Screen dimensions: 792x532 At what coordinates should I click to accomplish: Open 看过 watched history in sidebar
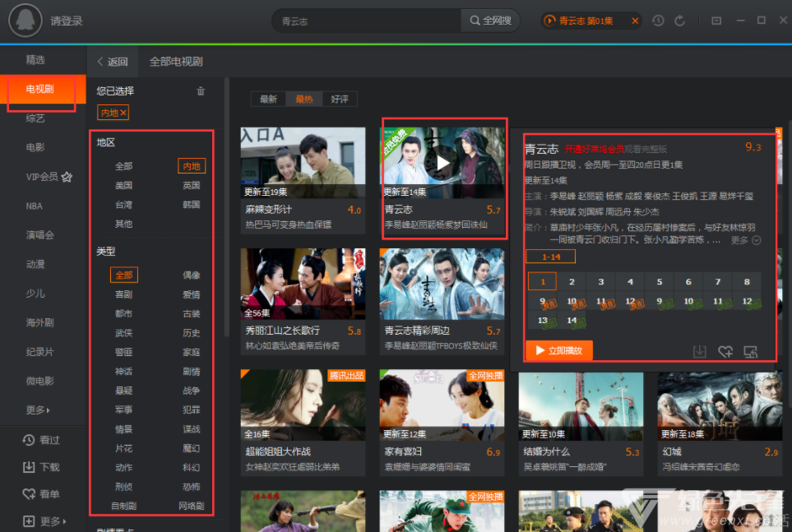click(x=41, y=440)
